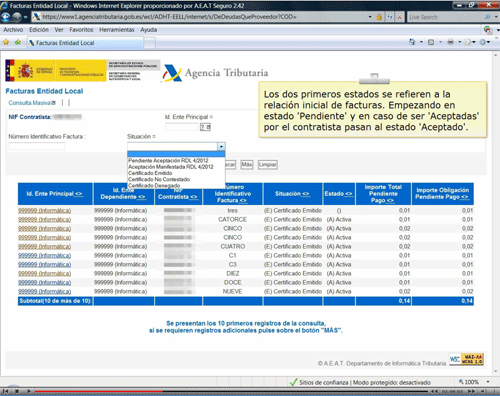Image resolution: width=500 pixels, height=396 pixels.
Task: Click the video player fast-forward double-arrow button
Action: click(471, 391)
